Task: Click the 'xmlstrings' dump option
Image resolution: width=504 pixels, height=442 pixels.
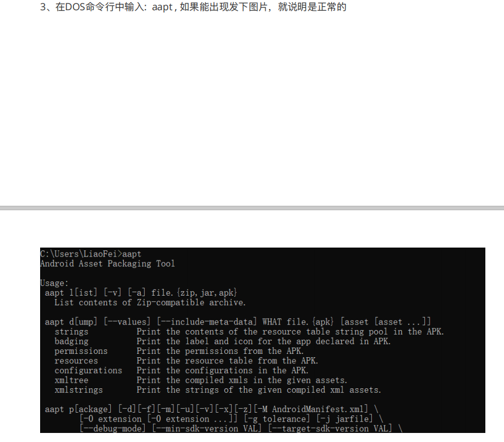Action: (x=79, y=390)
